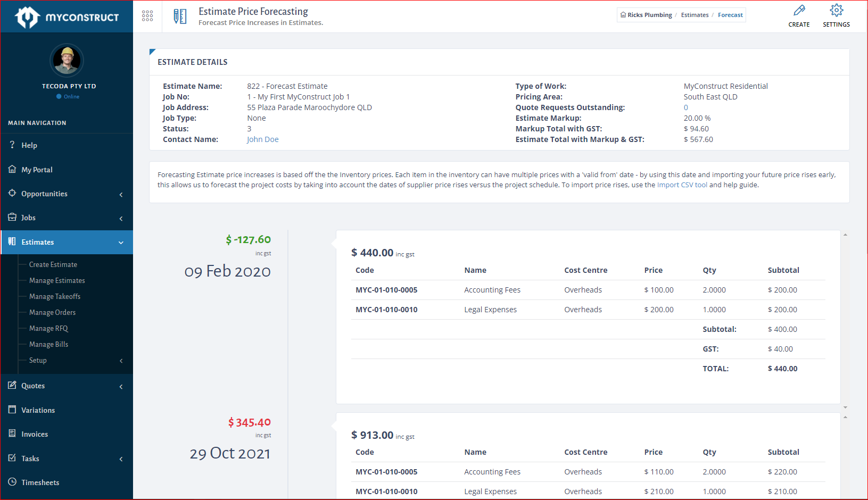Click the Help question mark icon

coord(12,145)
